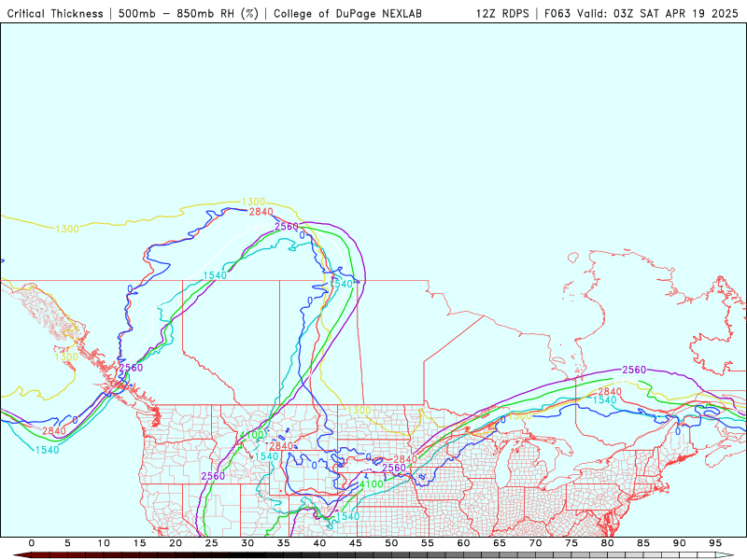Click the yellow 1300 label above red 2840
The width and height of the screenshot is (747, 560).
tap(253, 202)
